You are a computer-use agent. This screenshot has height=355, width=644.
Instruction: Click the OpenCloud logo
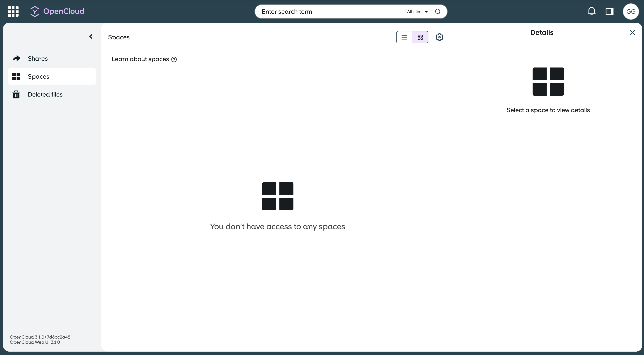point(57,11)
